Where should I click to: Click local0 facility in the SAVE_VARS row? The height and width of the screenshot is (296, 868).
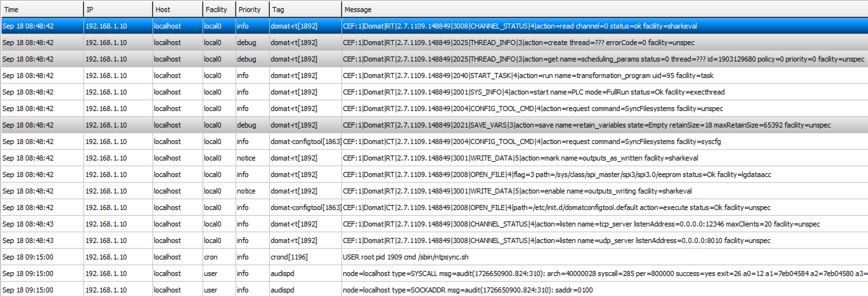pyautogui.click(x=213, y=125)
